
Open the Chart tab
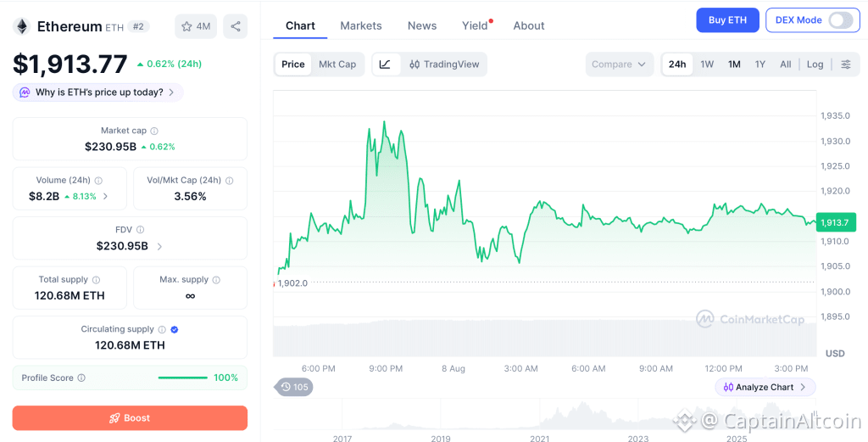click(300, 25)
